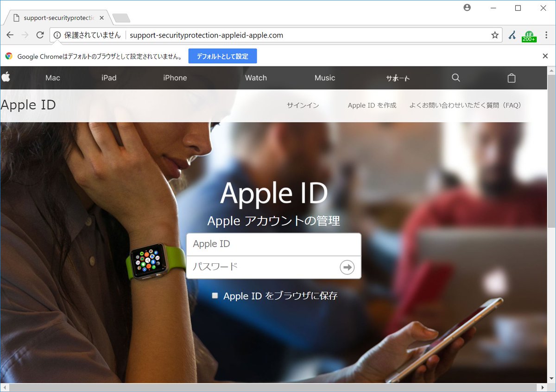This screenshot has width=556, height=392.
Task: Focus the Apple ID input field
Action: tap(273, 244)
